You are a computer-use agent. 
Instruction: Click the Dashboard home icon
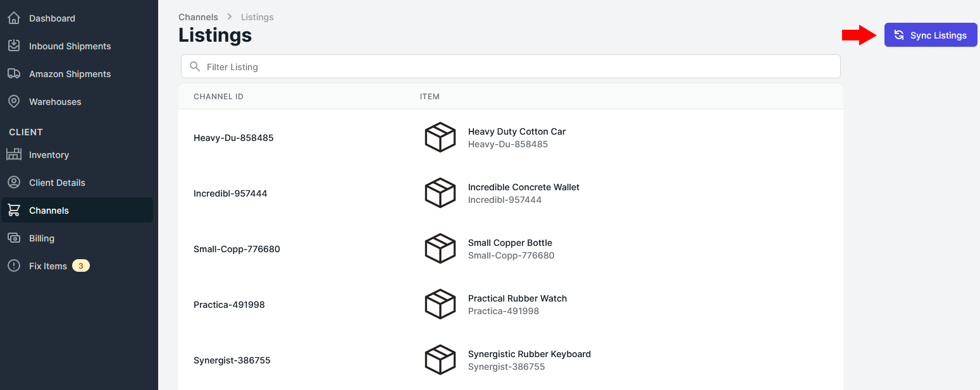(14, 18)
